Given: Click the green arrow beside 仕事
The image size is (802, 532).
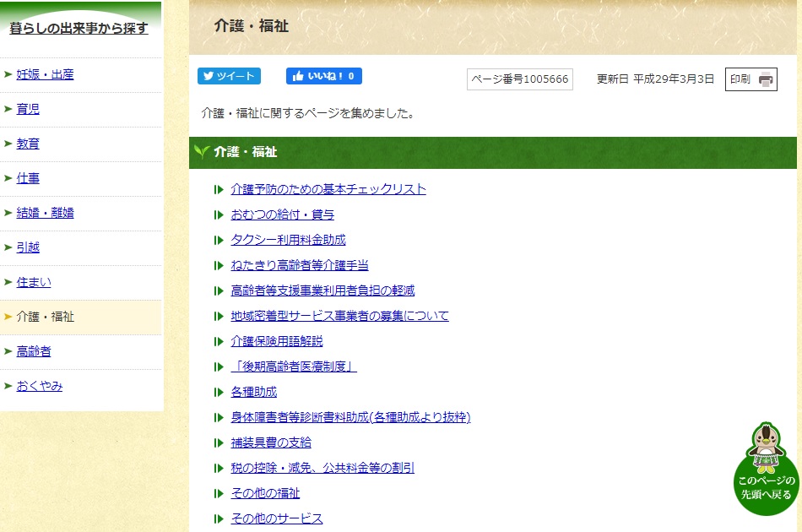Looking at the screenshot, I should [8, 178].
